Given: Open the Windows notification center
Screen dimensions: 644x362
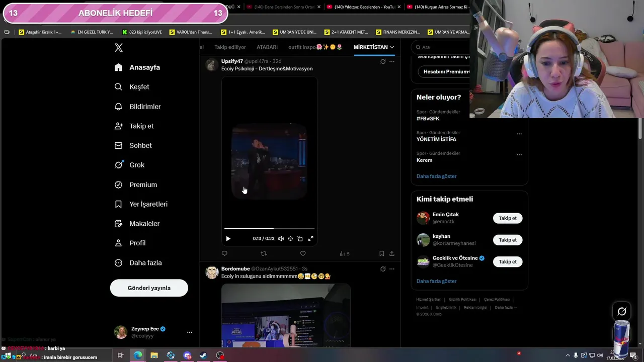Looking at the screenshot, I should (633, 355).
